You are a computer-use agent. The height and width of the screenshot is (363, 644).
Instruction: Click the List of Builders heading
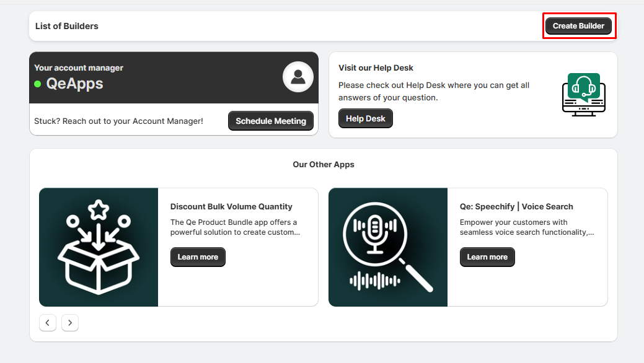click(67, 26)
